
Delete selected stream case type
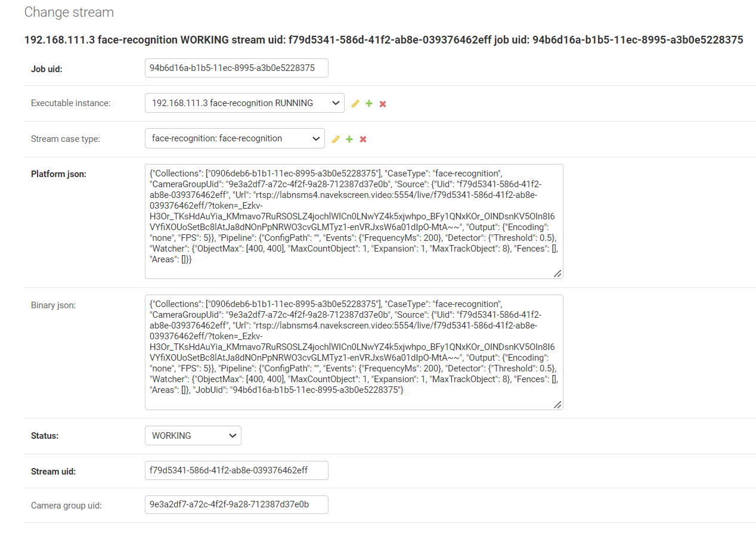(363, 139)
